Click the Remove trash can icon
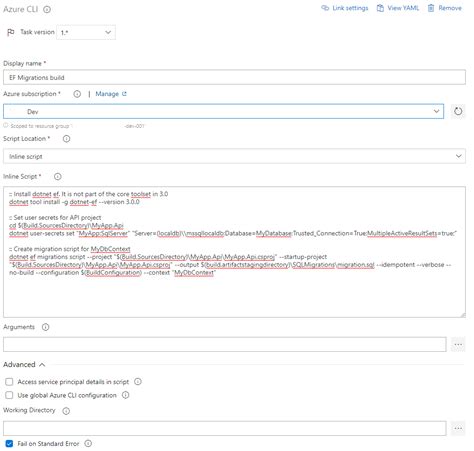Image resolution: width=474 pixels, height=451 pixels. click(x=431, y=8)
